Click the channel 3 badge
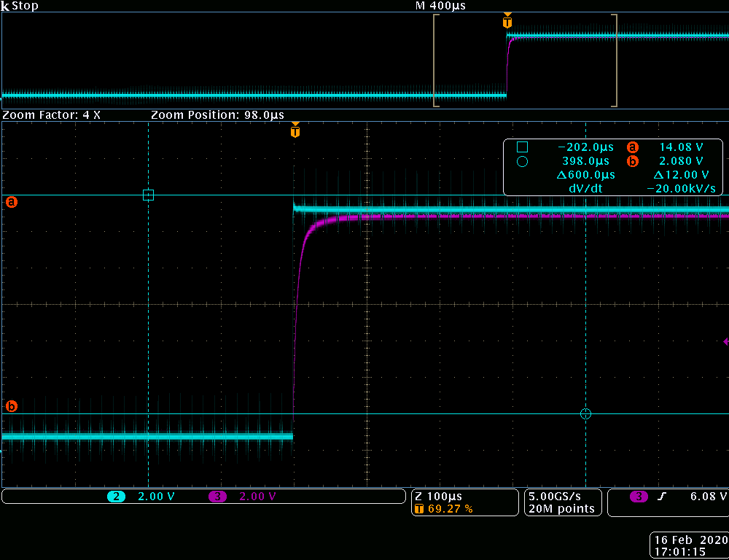Image resolution: width=729 pixels, height=560 pixels. (217, 497)
